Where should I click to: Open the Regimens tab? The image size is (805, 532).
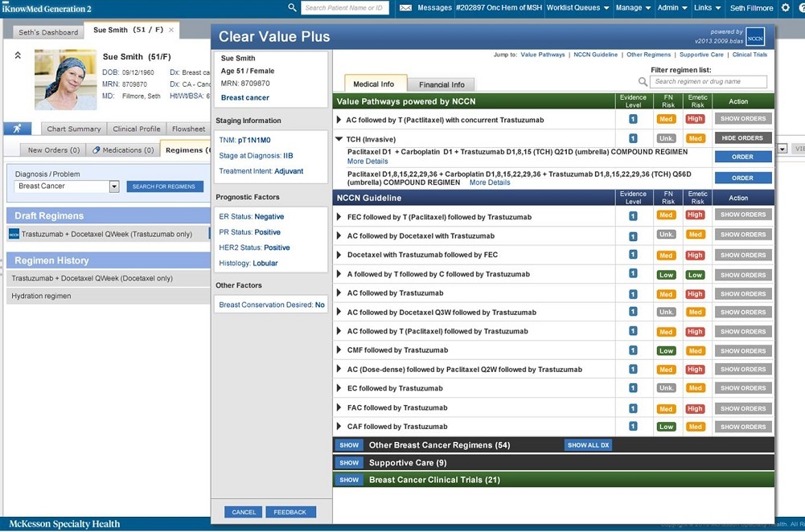point(187,149)
